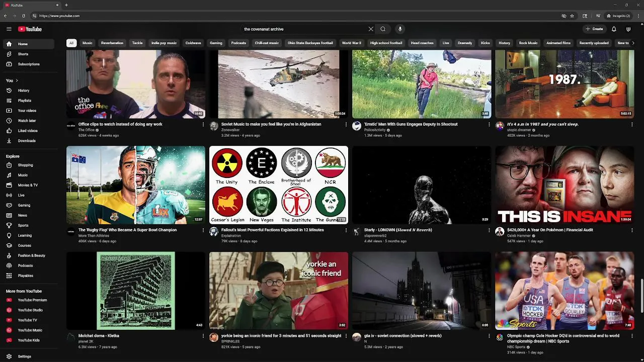Open options for Office clips video

(x=203, y=124)
